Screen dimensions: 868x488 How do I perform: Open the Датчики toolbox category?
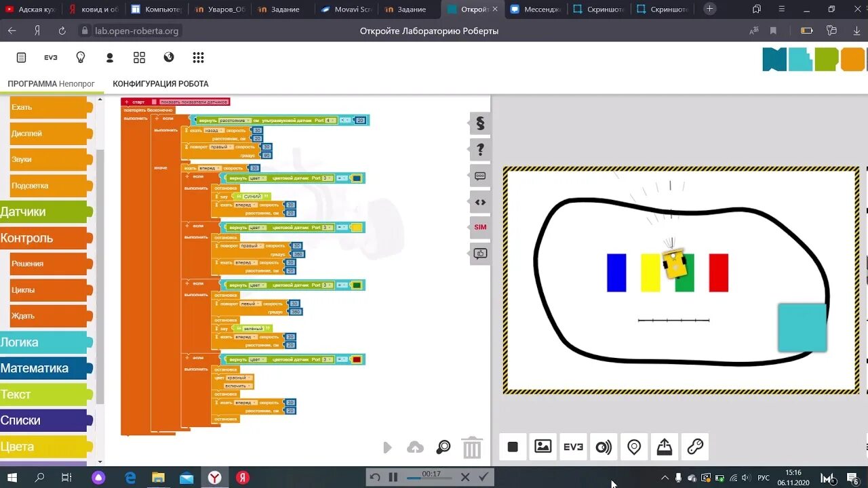pos(45,211)
